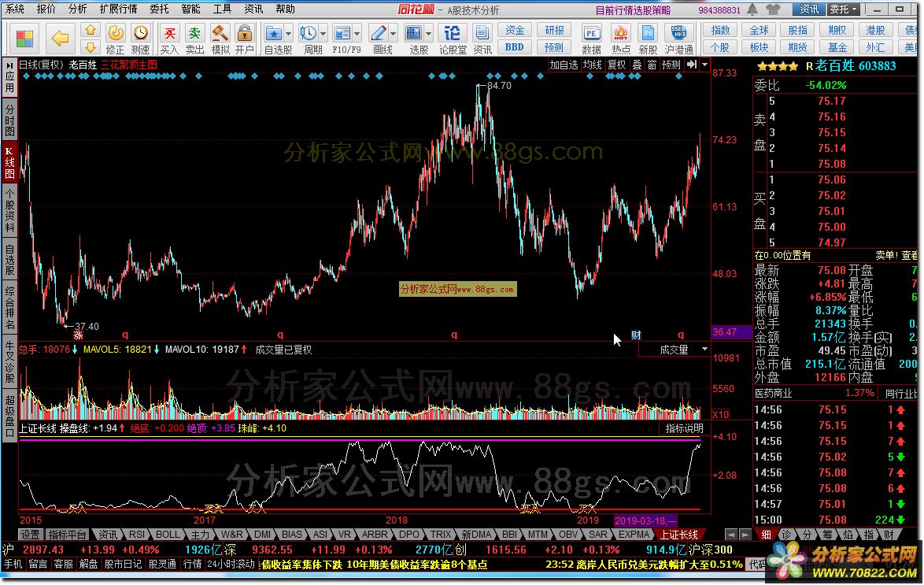The image size is (924, 585).
Task: Expand the 自选股 toolbar dropdown arrow
Action: 289,34
